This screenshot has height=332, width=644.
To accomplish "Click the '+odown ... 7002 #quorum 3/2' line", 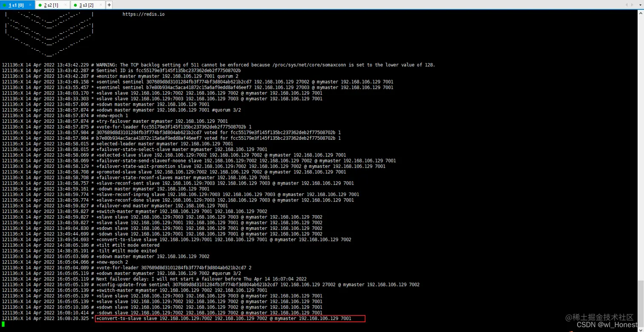I will click(x=121, y=273).
